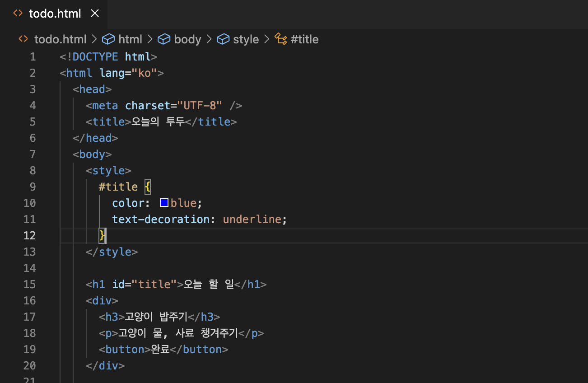Expand the chevron after body breadcrumb
Screen dimensions: 588x383
209,39
